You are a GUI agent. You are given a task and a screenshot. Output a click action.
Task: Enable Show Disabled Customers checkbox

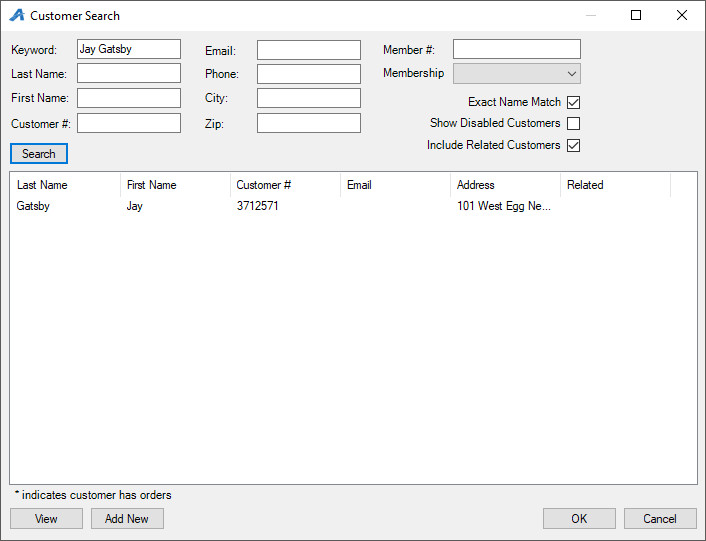[573, 123]
